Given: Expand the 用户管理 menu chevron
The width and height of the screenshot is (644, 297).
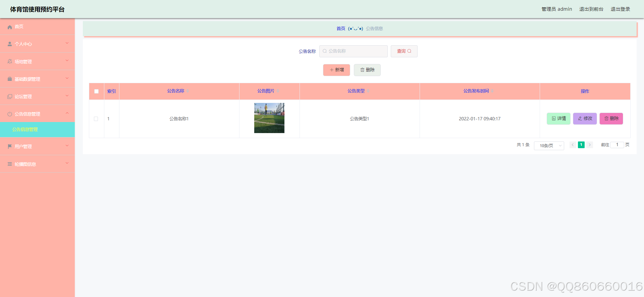Looking at the screenshot, I should pyautogui.click(x=67, y=145).
